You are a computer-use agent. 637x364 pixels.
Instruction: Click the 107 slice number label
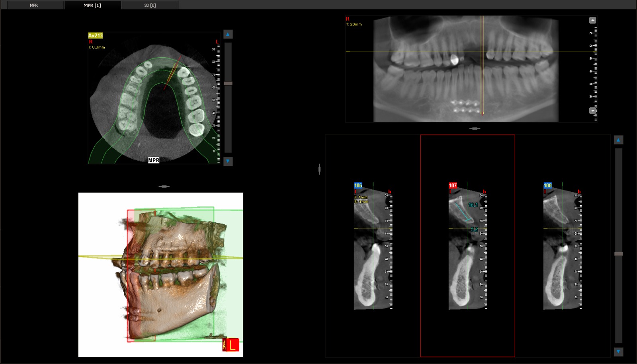click(453, 185)
